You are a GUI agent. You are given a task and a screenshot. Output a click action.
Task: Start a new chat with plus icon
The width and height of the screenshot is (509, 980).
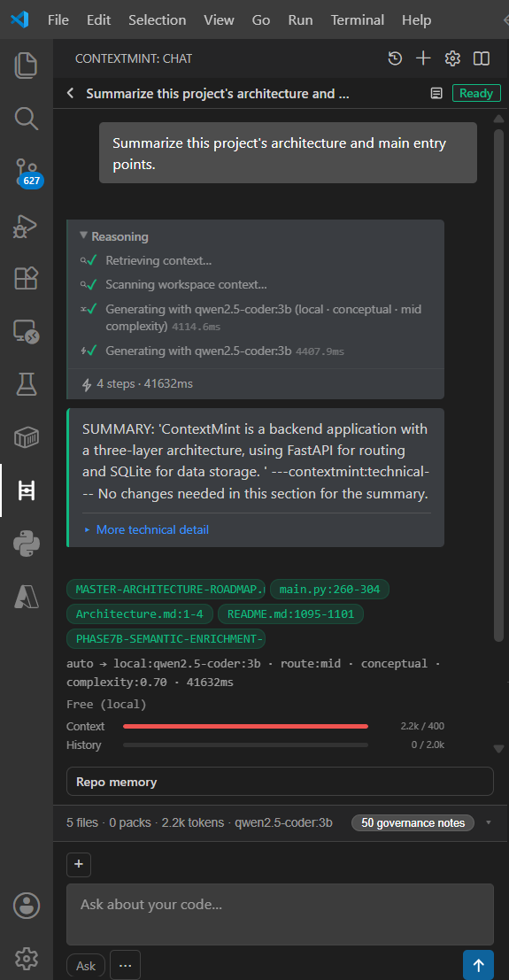(x=423, y=58)
